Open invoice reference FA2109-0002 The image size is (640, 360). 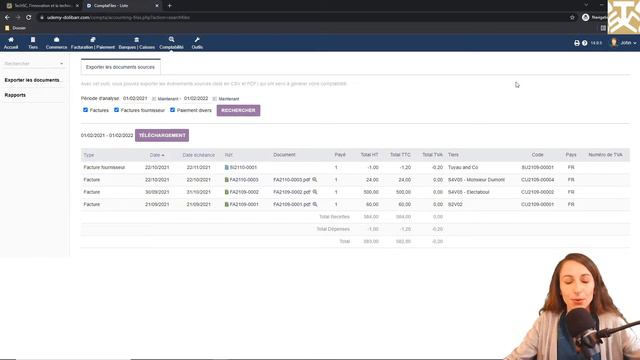point(244,192)
